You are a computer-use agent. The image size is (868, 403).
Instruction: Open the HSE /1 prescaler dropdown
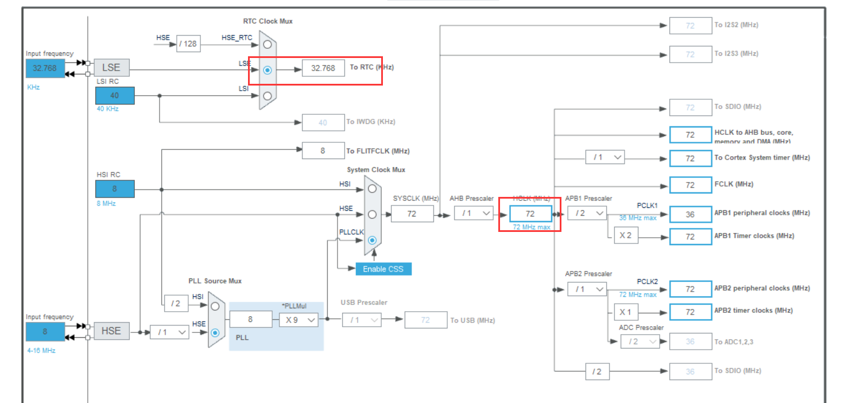(169, 332)
